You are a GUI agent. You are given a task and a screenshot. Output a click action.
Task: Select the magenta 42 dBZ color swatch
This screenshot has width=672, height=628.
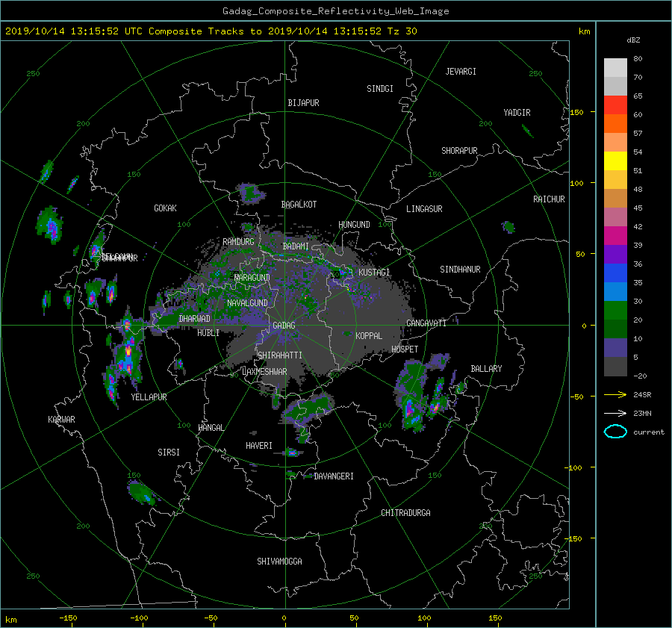(615, 235)
